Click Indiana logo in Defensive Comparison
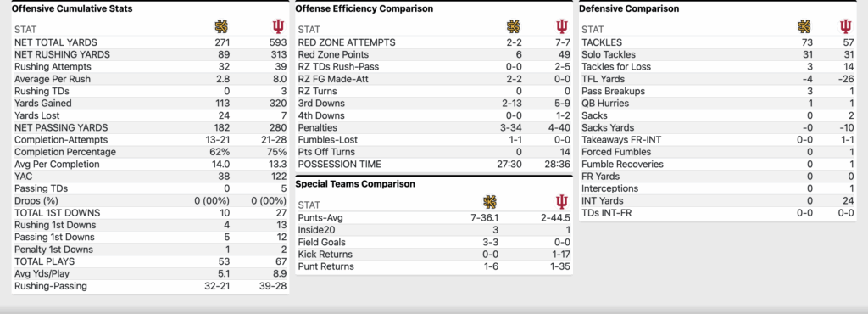The image size is (868, 314). (845, 26)
